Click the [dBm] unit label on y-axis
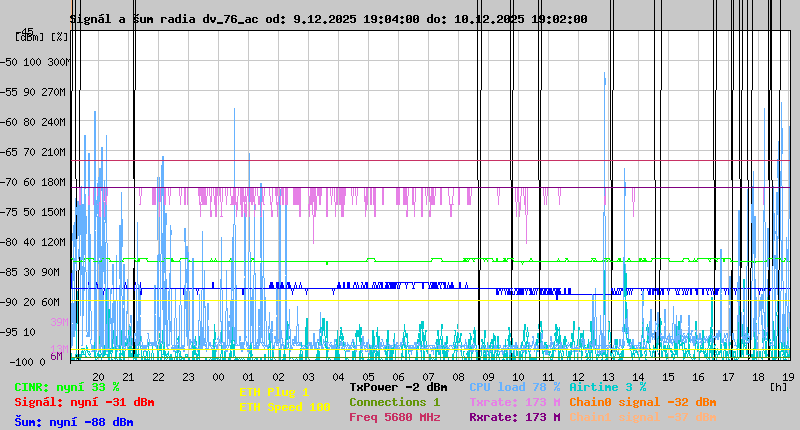The height and width of the screenshot is (430, 800). click(28, 37)
